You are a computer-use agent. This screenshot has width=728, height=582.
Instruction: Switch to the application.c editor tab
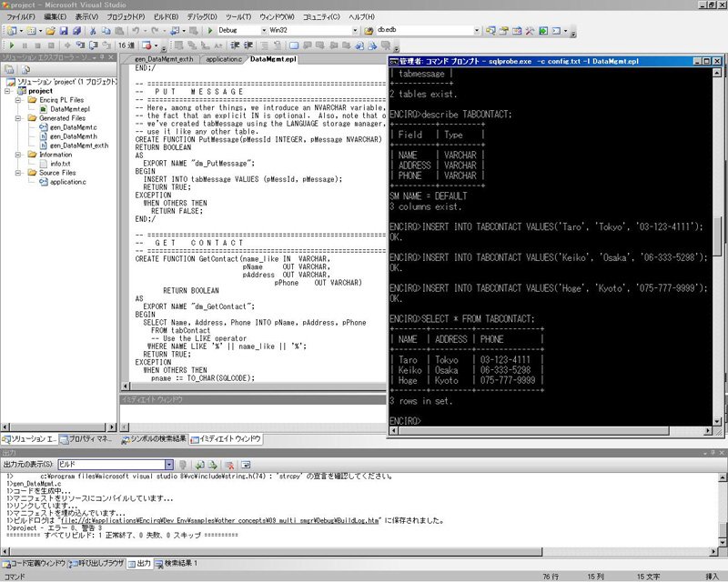point(224,59)
